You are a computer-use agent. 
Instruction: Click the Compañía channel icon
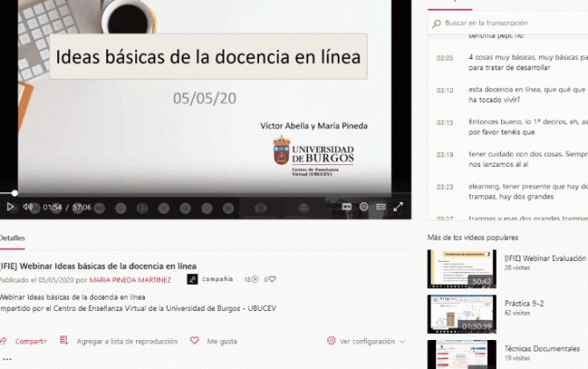pos(192,279)
